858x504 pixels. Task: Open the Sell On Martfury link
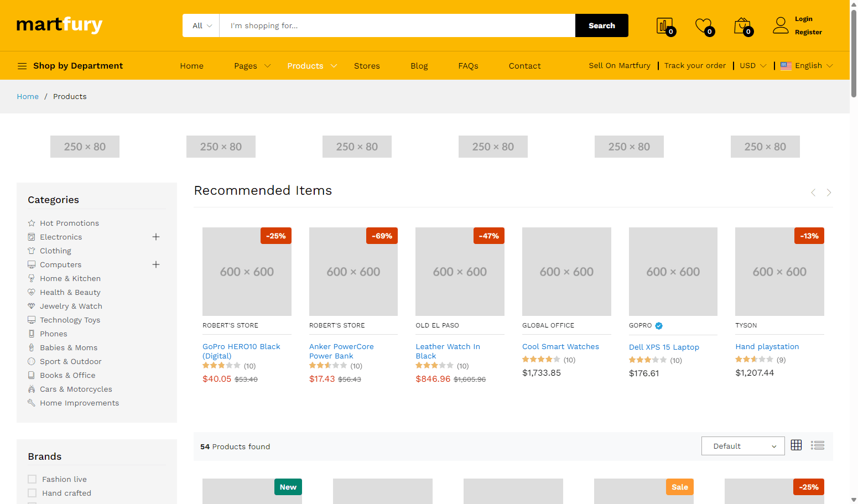[x=620, y=65]
